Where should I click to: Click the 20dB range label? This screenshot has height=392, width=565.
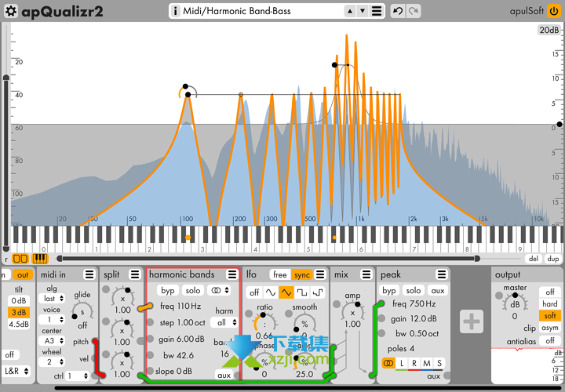549,30
